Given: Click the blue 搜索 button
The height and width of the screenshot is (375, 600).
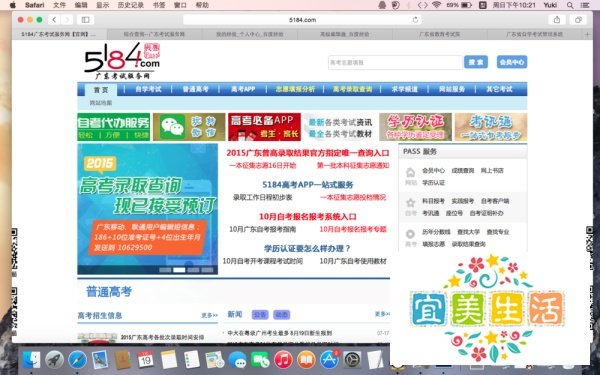Looking at the screenshot, I should [476, 62].
